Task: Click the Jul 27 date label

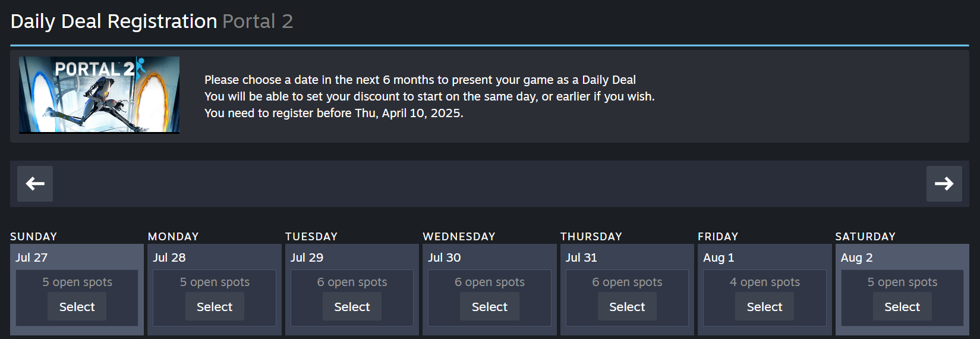Action: coord(31,258)
